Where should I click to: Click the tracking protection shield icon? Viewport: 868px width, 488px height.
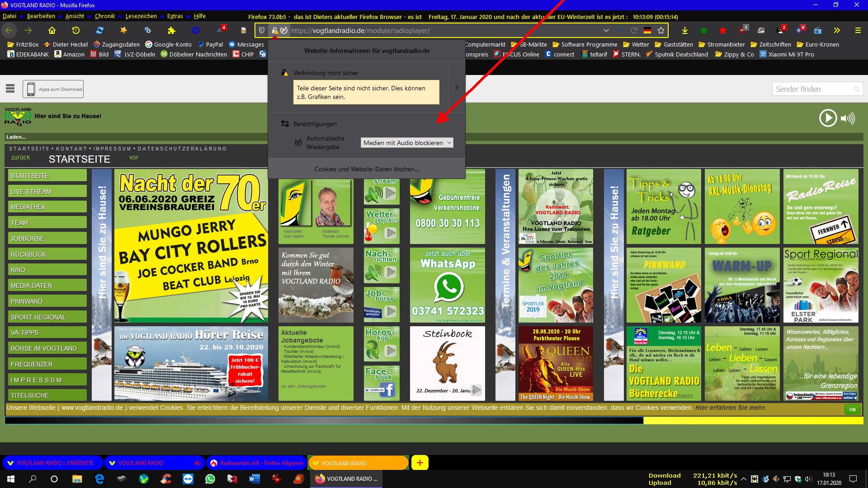click(262, 30)
